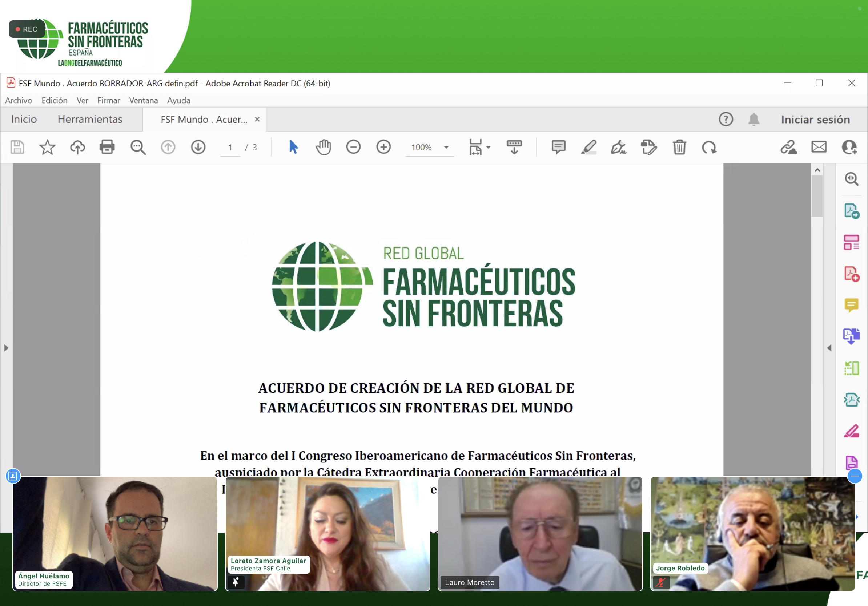Screen dimensions: 868x606
Task: Bookmark the document with the star icon
Action: 47,147
